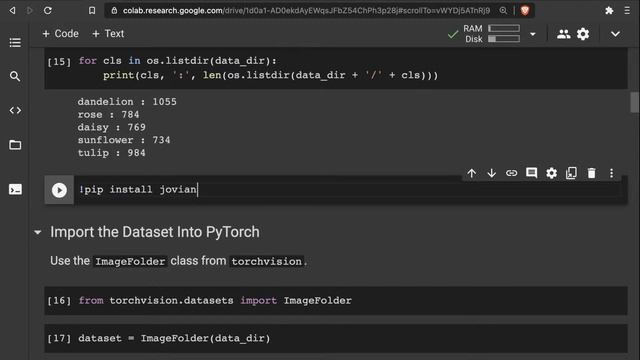Screen dimensions: 640x360
Task: Click the Import the Dataset Into PyTorch heading
Action: (155, 232)
